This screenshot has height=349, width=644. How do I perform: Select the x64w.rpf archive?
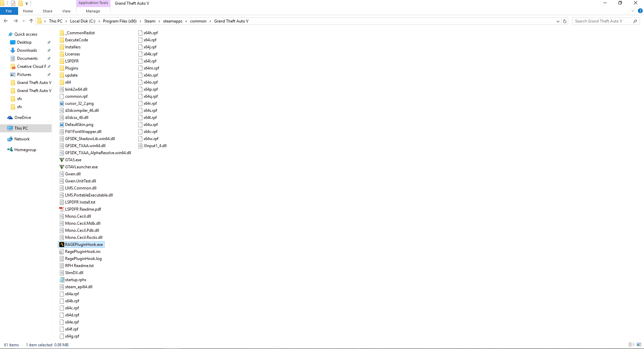(x=148, y=139)
